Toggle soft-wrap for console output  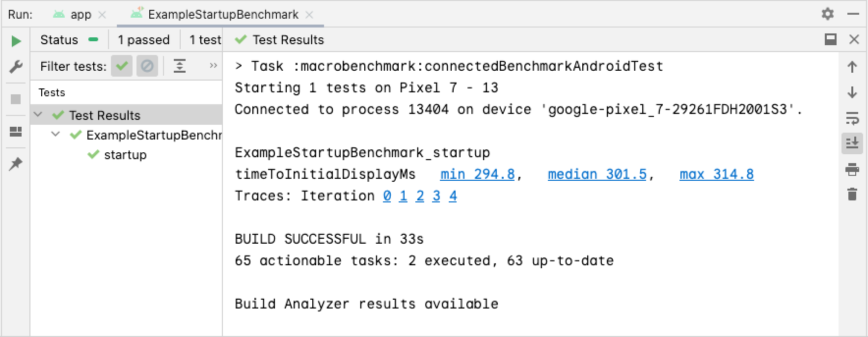852,118
